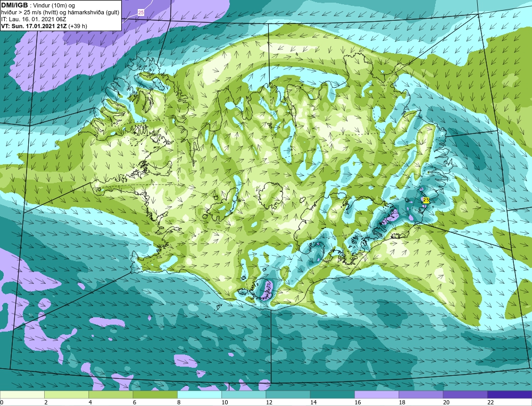This screenshot has height=406, width=532.
Task: Click the legend scale label 12
Action: pyautogui.click(x=269, y=402)
